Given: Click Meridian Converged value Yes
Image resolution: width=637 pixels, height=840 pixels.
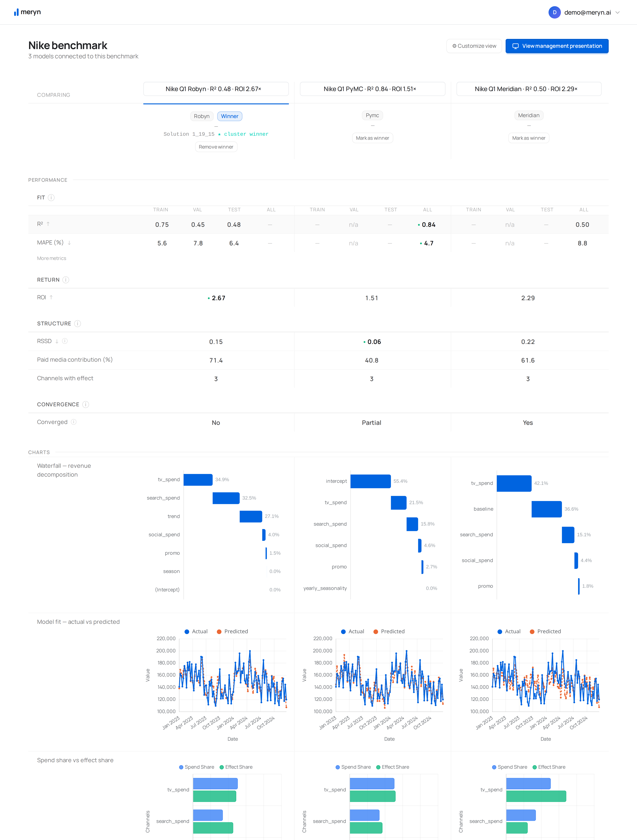Looking at the screenshot, I should click(x=528, y=423).
